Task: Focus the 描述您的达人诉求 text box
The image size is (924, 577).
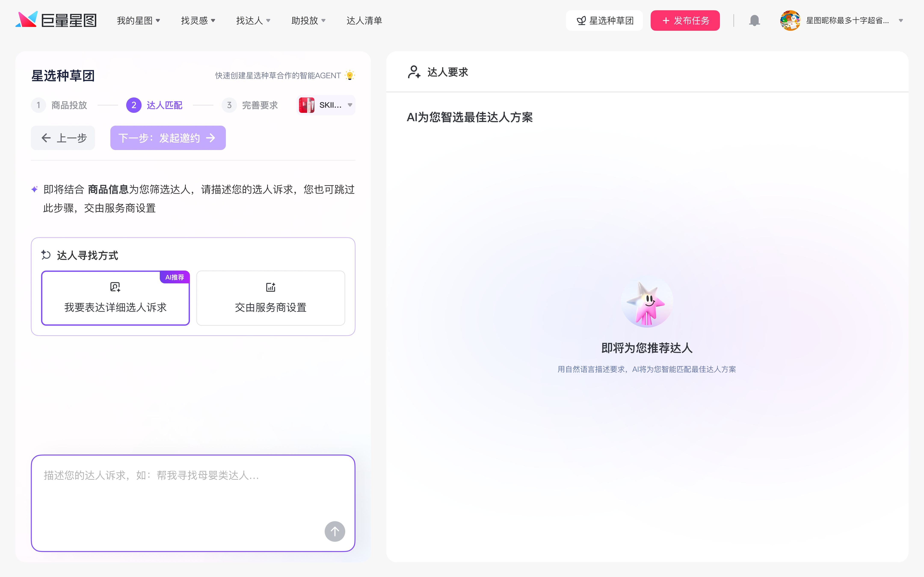Action: 193,503
